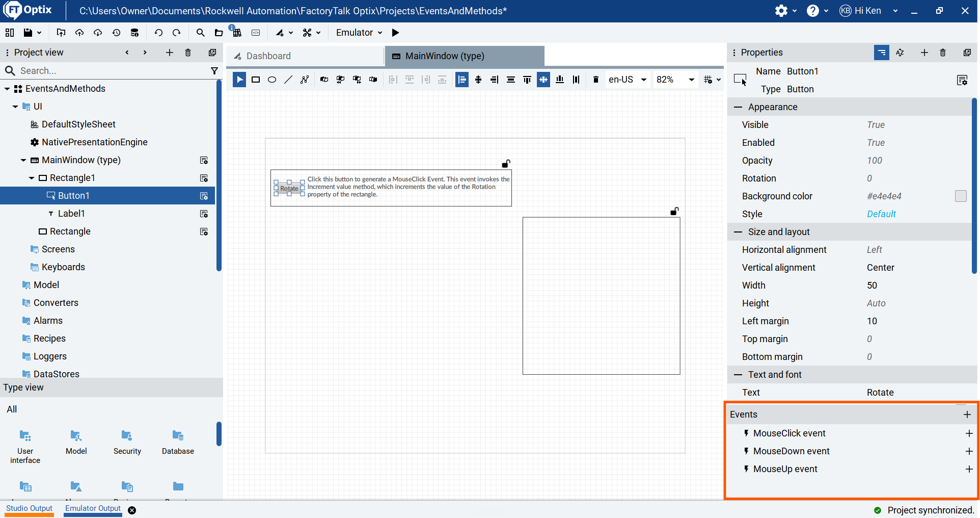Toggle grouped properties view
980x518 pixels.
click(x=882, y=53)
